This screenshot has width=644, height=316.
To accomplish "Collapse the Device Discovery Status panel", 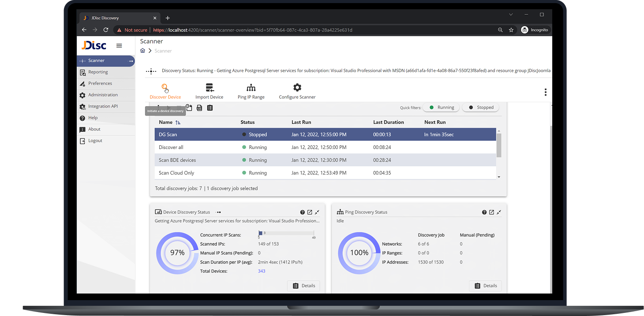I will (x=317, y=212).
